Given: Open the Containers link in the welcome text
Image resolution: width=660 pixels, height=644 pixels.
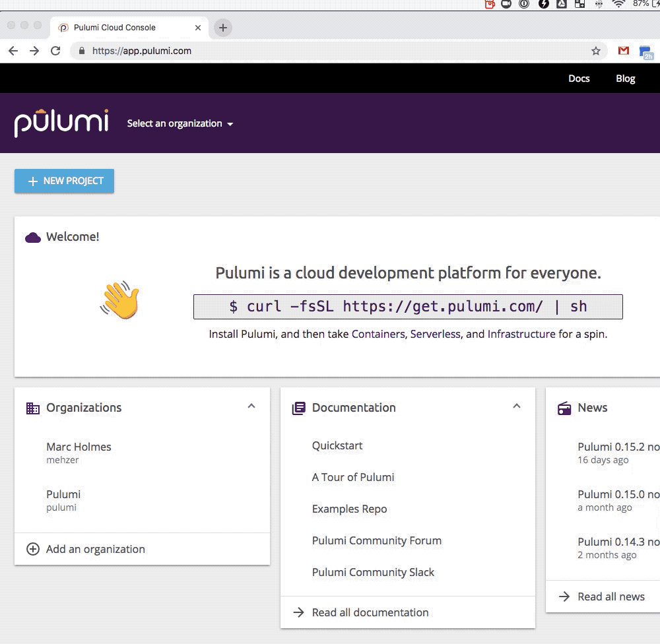Looking at the screenshot, I should pos(378,334).
